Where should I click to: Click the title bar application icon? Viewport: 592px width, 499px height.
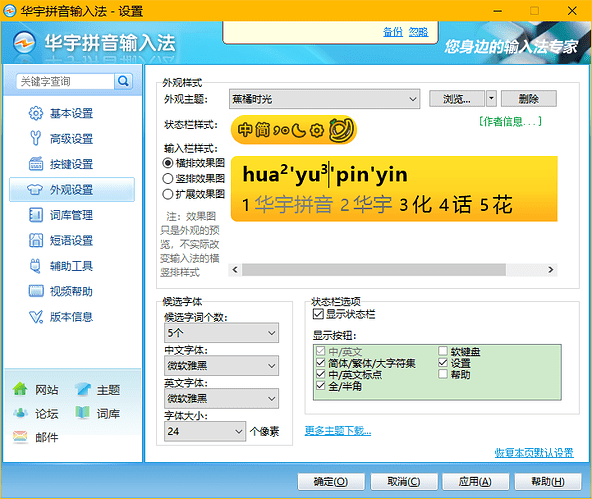(10, 11)
